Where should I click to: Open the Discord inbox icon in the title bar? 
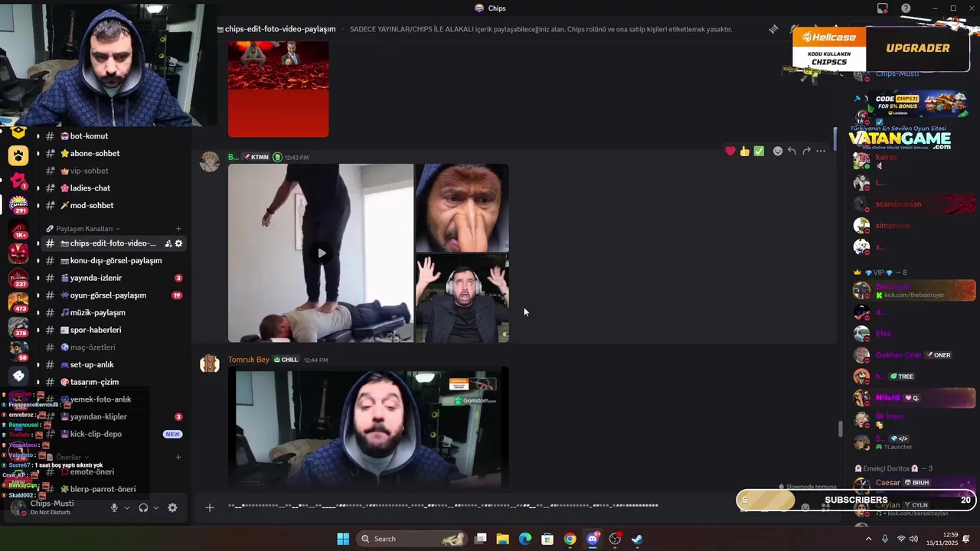tap(883, 8)
